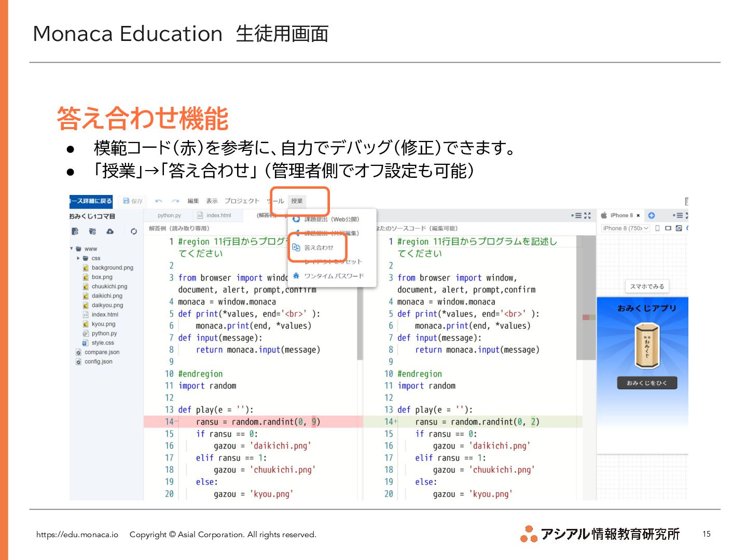Click the 解答例（読み取り専用）pane header
This screenshot has height=560, width=747.
click(x=179, y=228)
